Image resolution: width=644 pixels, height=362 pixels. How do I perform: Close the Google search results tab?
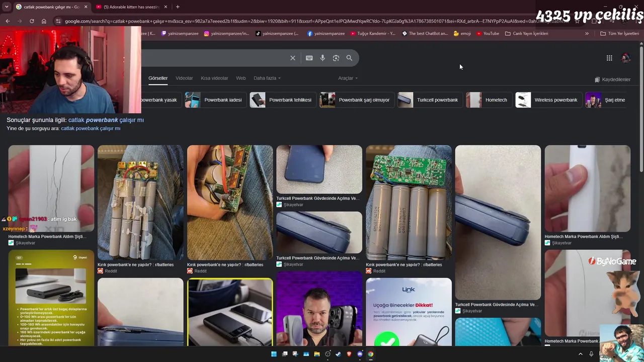86,7
